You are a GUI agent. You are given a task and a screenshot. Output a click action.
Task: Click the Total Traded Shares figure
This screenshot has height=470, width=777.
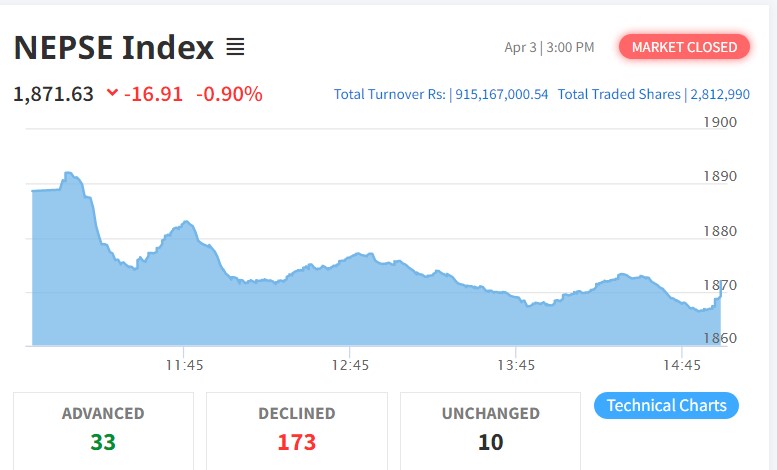(720, 94)
